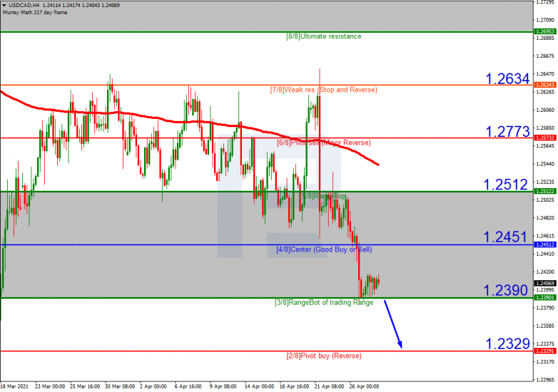Select the 6 Apr 16:00 time label
Image resolution: width=558 pixels, height=392 pixels.
click(x=188, y=386)
